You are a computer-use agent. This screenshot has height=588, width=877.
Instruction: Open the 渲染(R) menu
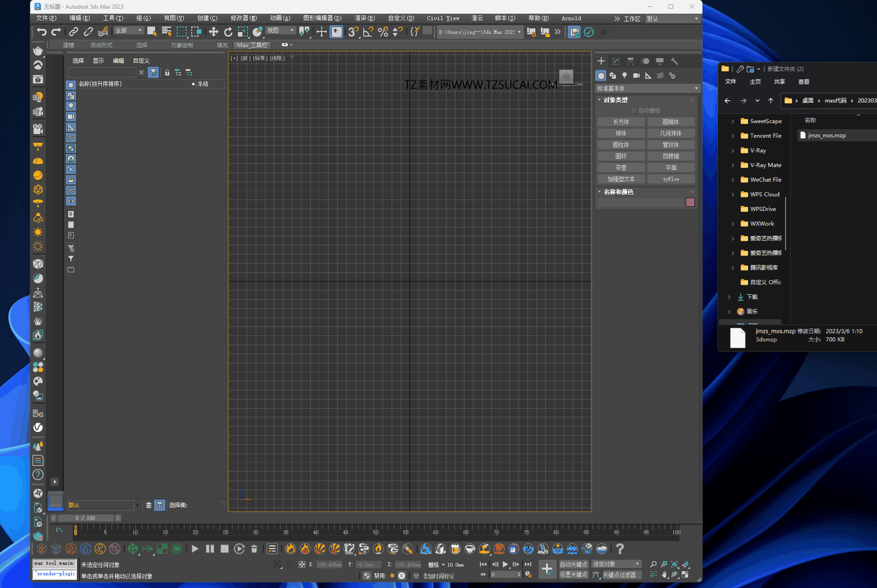[x=364, y=18]
